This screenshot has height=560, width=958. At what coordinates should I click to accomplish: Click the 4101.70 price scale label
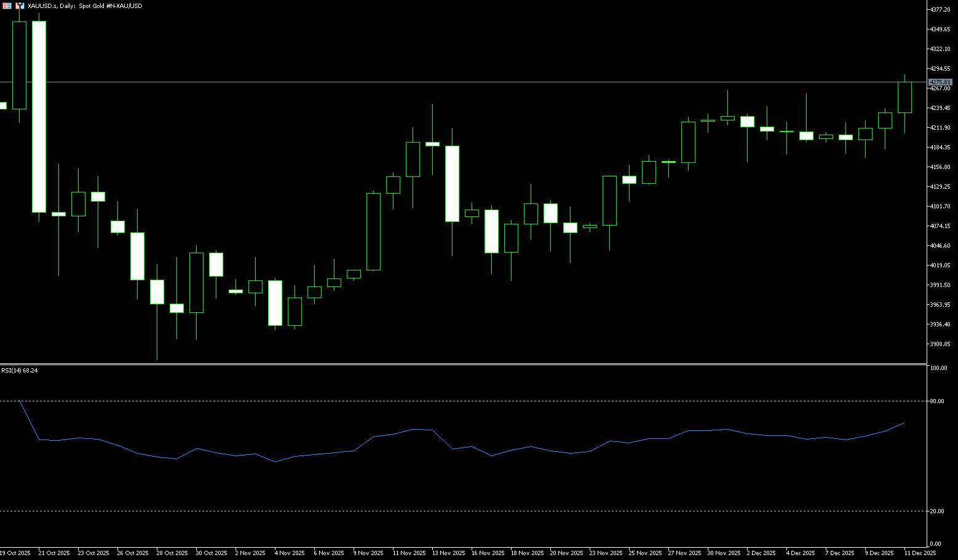tap(940, 207)
